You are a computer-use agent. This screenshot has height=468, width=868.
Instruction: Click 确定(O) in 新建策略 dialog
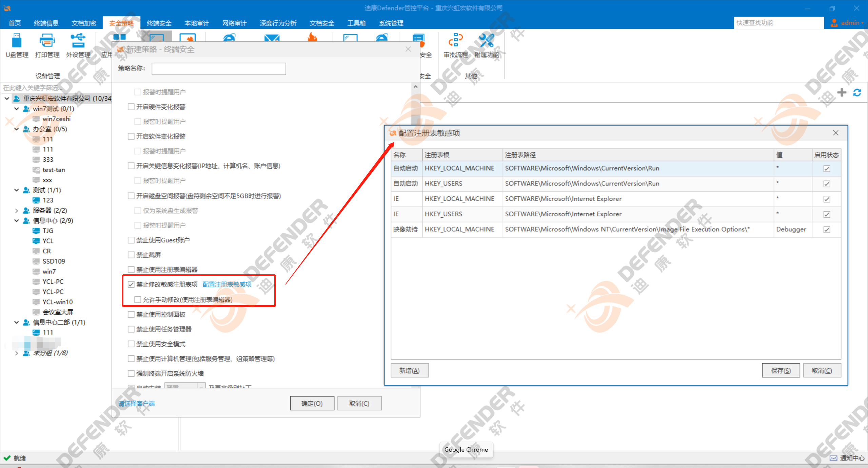[x=312, y=403]
